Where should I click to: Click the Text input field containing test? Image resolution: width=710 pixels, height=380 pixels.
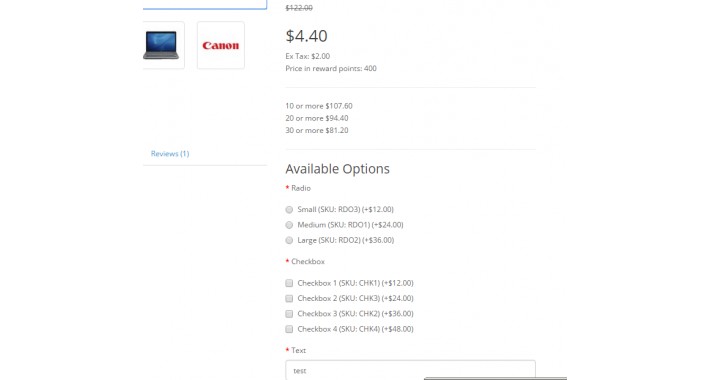[410, 370]
